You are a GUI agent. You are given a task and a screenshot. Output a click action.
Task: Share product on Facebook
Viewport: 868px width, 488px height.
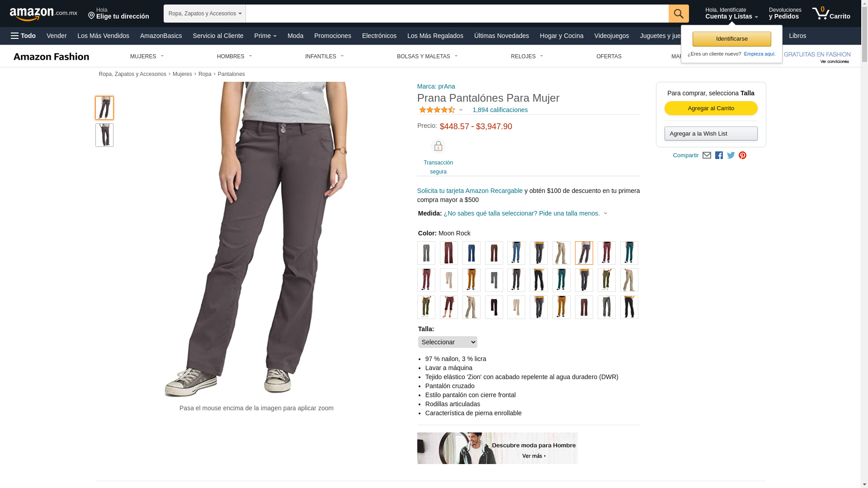click(x=719, y=155)
